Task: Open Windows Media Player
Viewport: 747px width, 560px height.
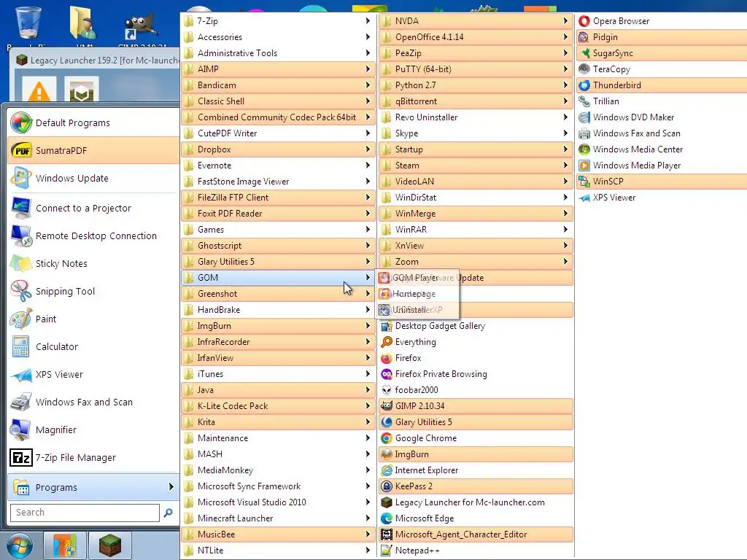Action: point(661,166)
